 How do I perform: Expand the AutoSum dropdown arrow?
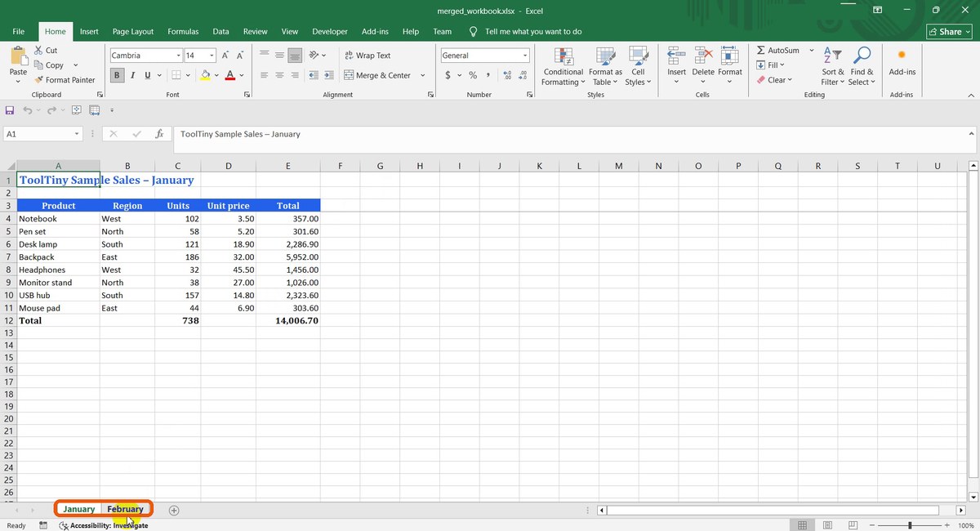click(x=811, y=51)
